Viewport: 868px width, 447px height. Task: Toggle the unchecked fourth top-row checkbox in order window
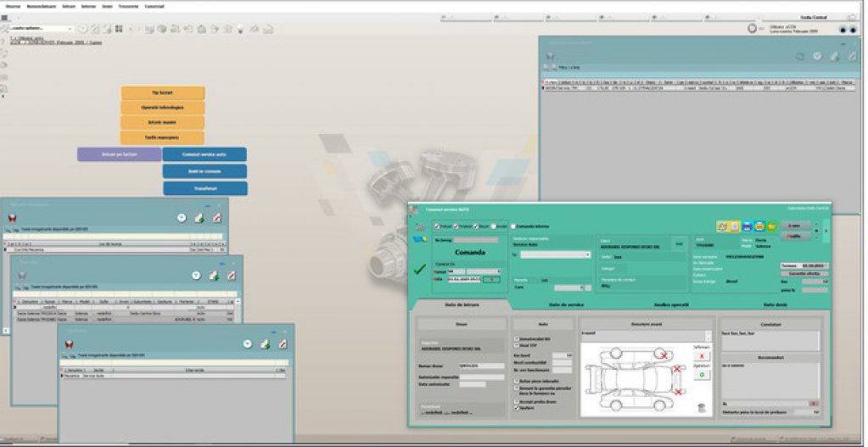tap(493, 226)
